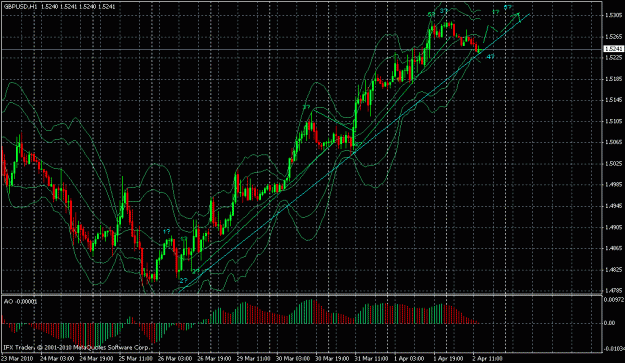
Task: Click the 29 Mar 11:00 time label
Action: (254, 358)
